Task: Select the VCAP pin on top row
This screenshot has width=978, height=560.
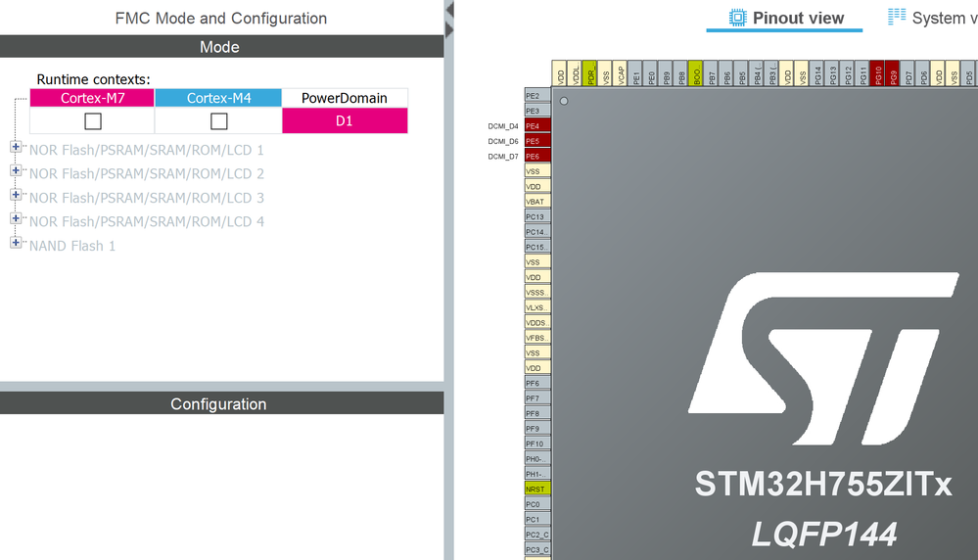Action: [620, 73]
